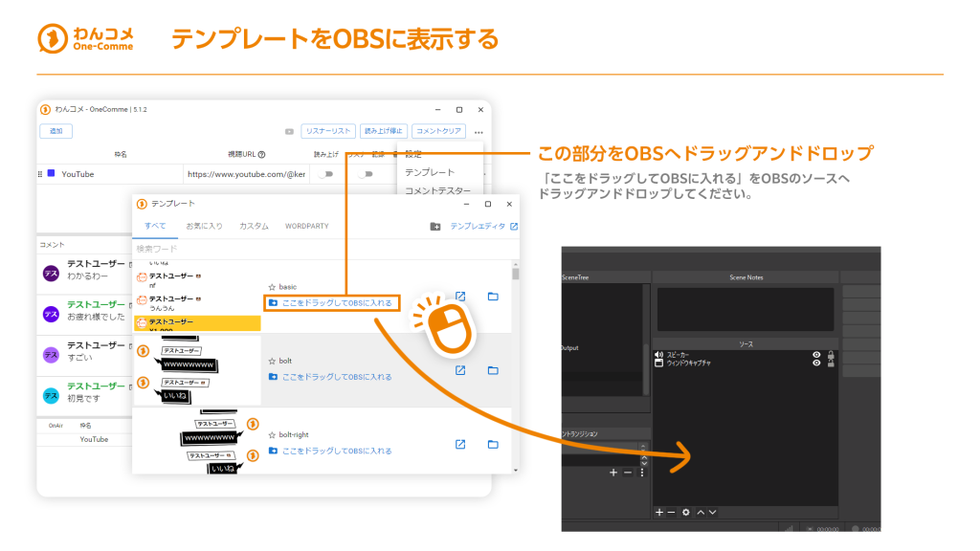Open source properties gear in OBS

click(x=685, y=513)
